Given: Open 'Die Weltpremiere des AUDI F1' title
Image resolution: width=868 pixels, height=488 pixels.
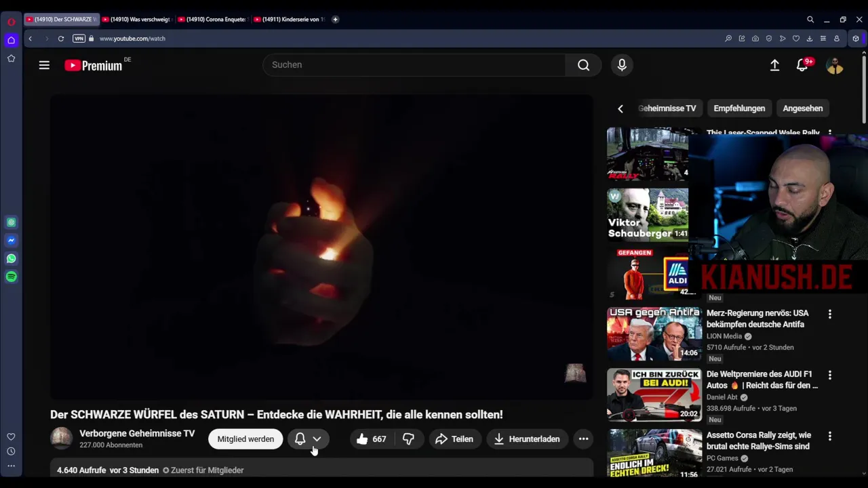Looking at the screenshot, I should [x=762, y=380].
